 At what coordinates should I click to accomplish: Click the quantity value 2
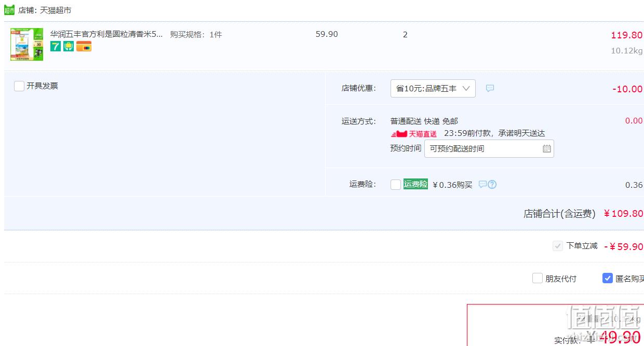(x=405, y=35)
